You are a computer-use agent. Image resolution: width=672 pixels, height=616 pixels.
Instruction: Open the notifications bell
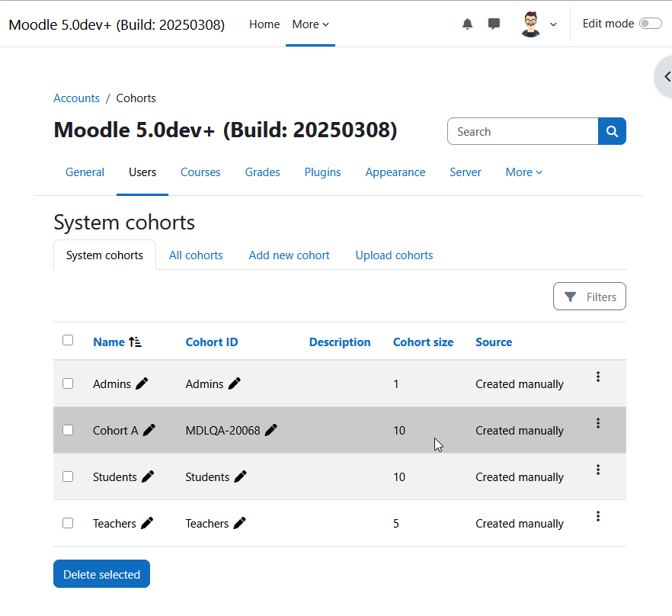pos(467,24)
